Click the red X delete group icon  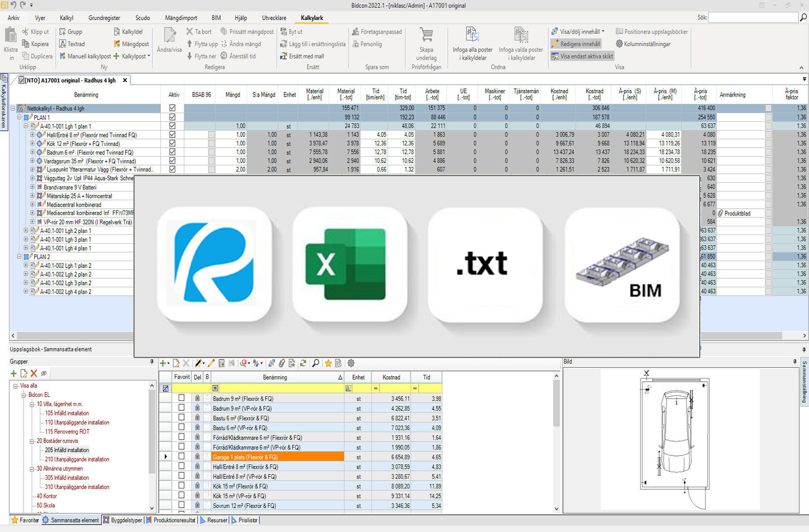[x=34, y=373]
